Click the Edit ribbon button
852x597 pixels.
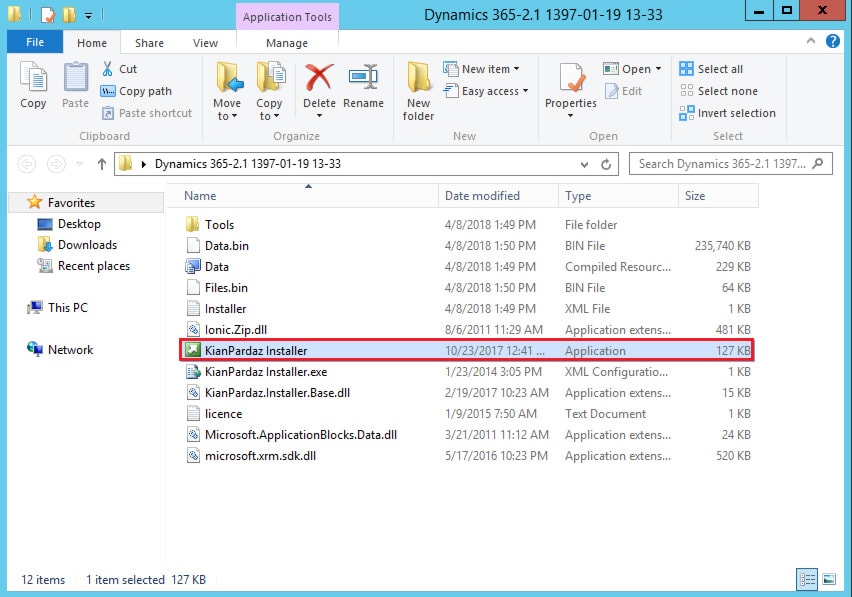point(624,91)
